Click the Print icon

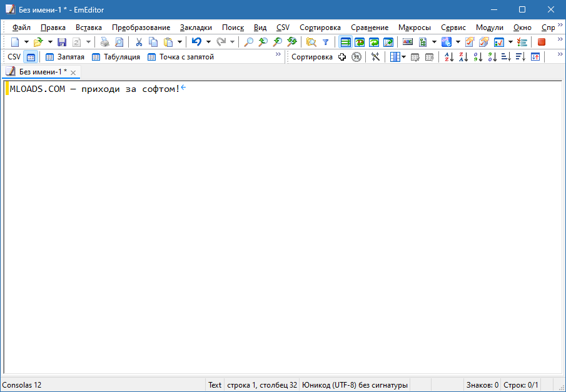[x=104, y=43]
